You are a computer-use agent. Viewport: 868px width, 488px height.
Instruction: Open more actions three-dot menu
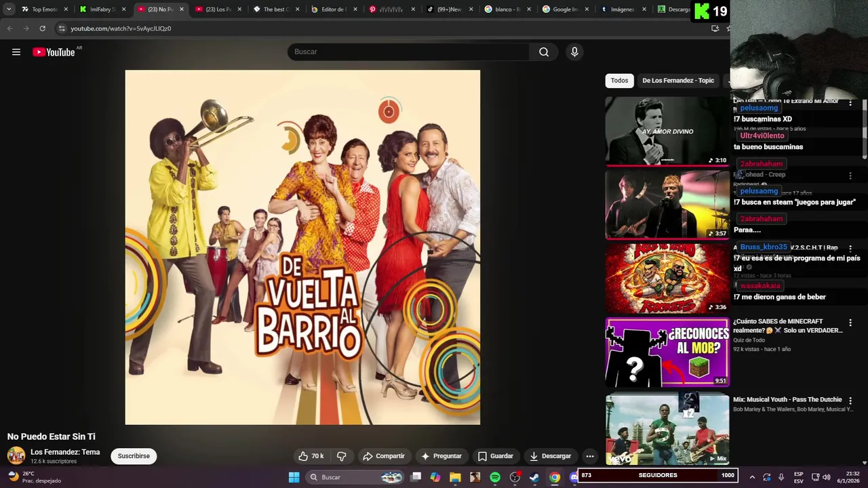(x=590, y=456)
